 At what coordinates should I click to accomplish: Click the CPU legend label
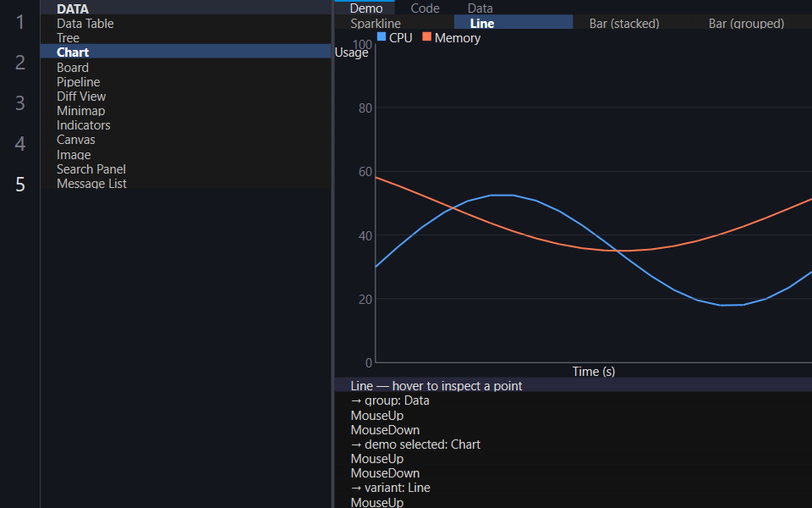tap(400, 38)
